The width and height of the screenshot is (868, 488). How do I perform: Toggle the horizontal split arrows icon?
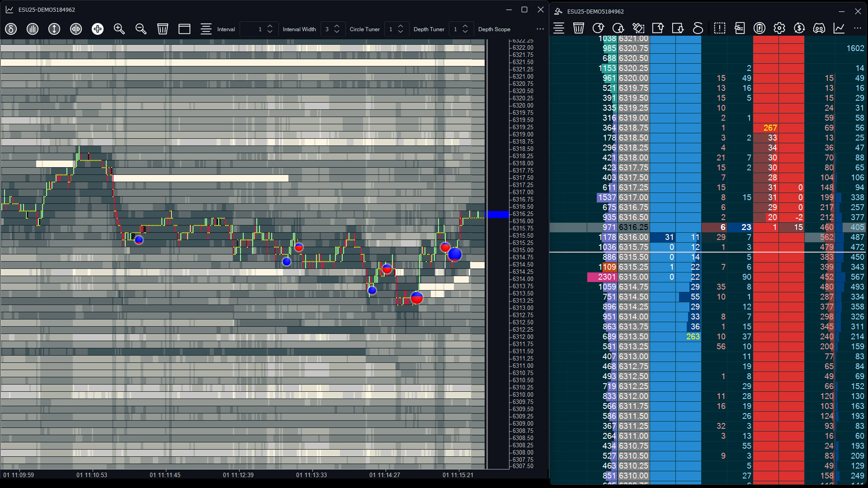tap(76, 29)
